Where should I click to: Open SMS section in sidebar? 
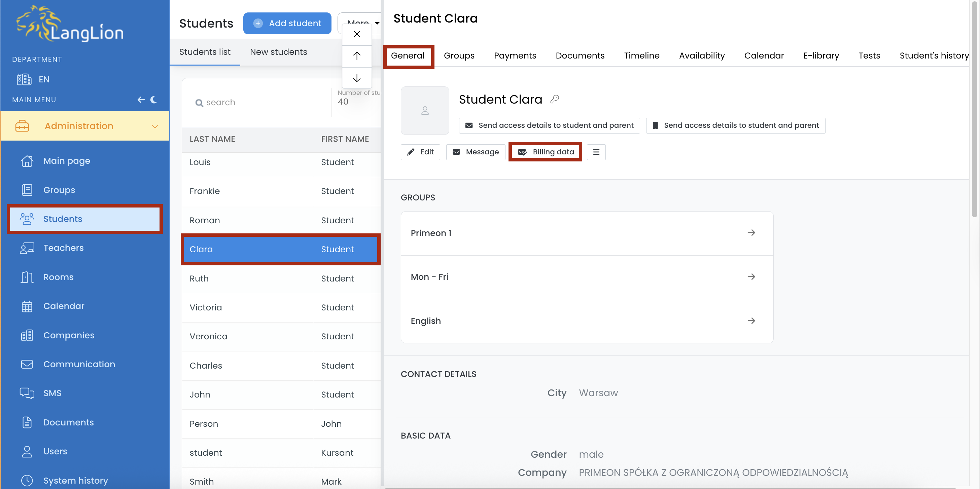coord(52,393)
